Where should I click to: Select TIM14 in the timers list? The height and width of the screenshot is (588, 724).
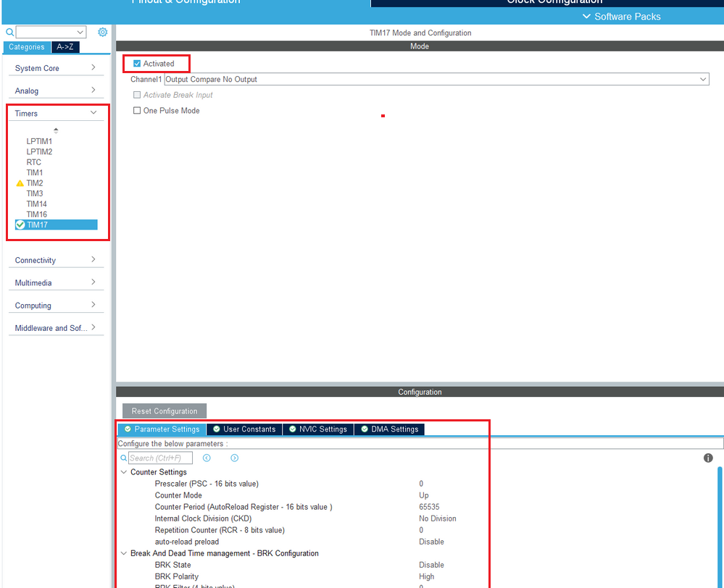click(36, 204)
